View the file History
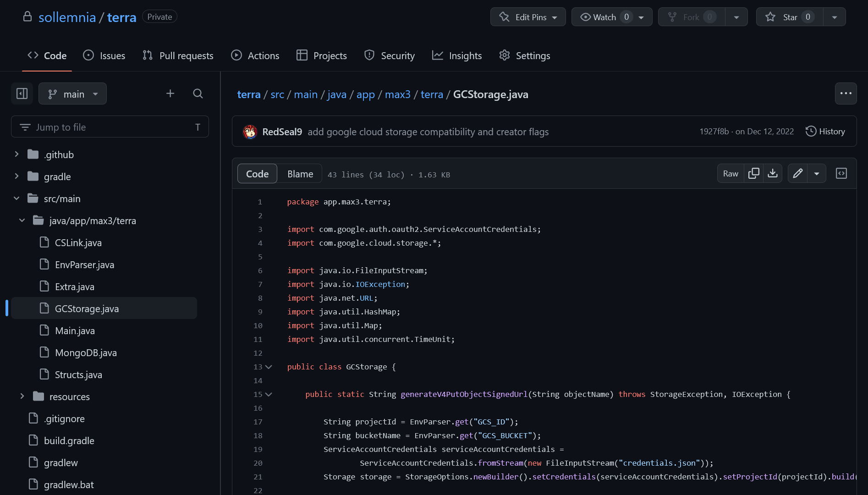This screenshot has width=868, height=495. [825, 132]
